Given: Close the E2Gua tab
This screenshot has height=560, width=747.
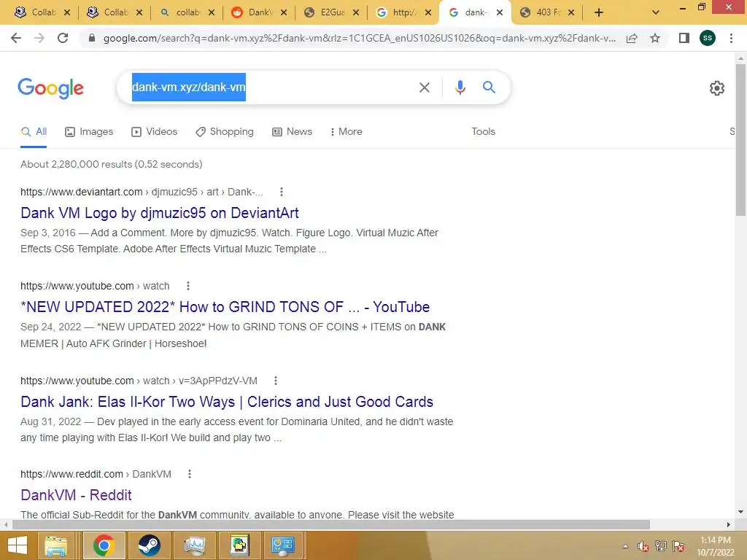Looking at the screenshot, I should 355,13.
